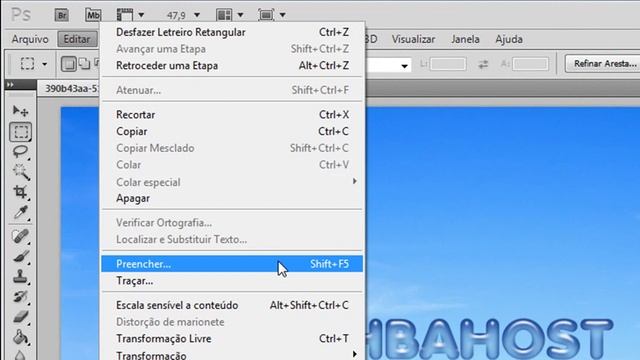Viewport: 640px width, 360px height.
Task: Select Apagar from the menu
Action: (x=232, y=198)
